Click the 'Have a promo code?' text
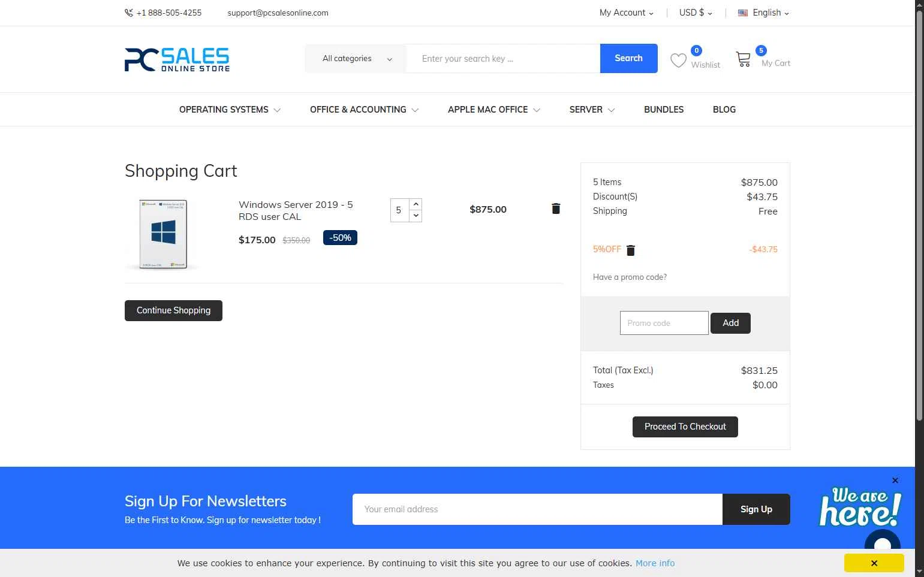This screenshot has width=924, height=577. 630,277
